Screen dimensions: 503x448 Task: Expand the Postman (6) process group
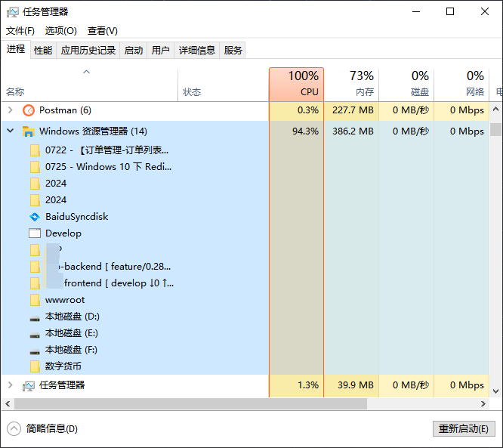pos(10,110)
